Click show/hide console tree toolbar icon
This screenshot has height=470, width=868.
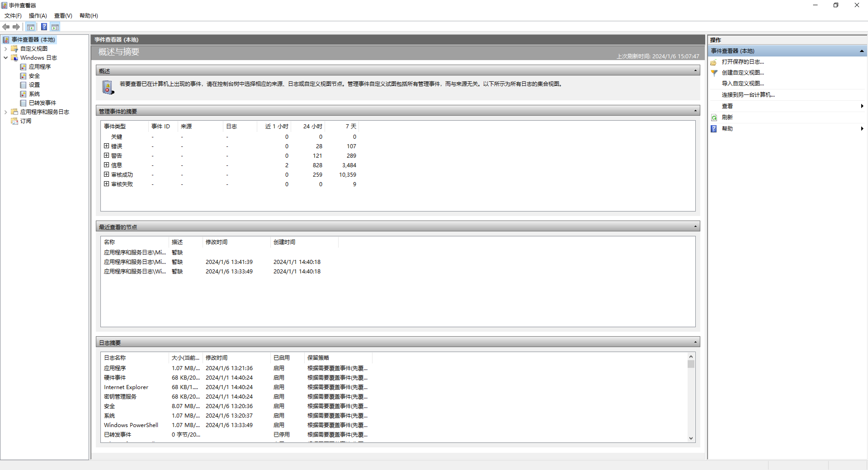(31, 27)
